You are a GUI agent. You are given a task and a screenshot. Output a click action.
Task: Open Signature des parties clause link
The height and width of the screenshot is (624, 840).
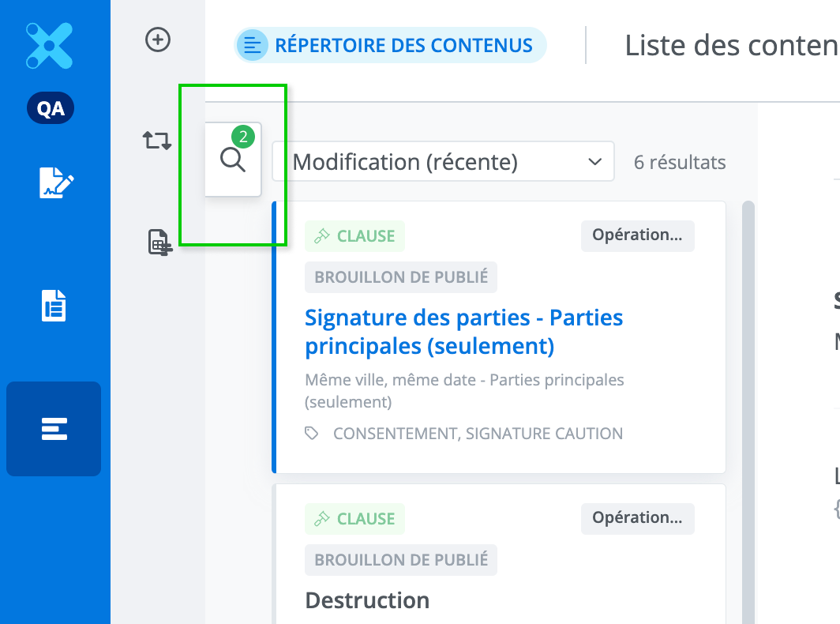click(x=463, y=332)
